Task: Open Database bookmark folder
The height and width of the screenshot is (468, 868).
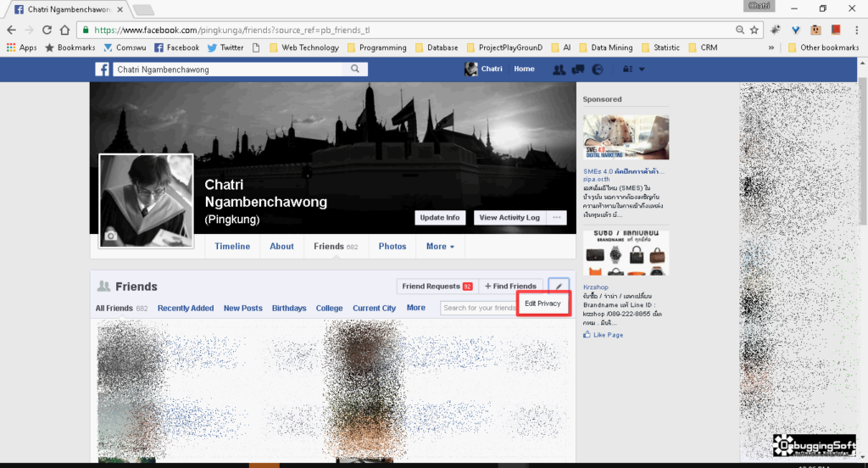Action: click(x=437, y=47)
